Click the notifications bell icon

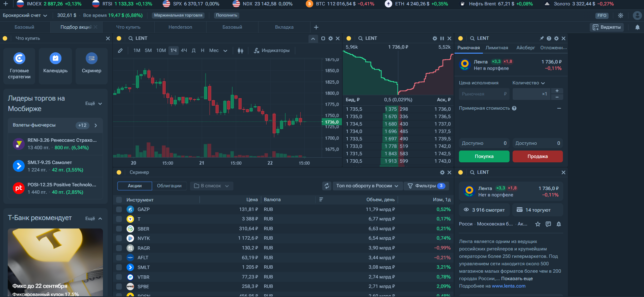click(x=637, y=27)
